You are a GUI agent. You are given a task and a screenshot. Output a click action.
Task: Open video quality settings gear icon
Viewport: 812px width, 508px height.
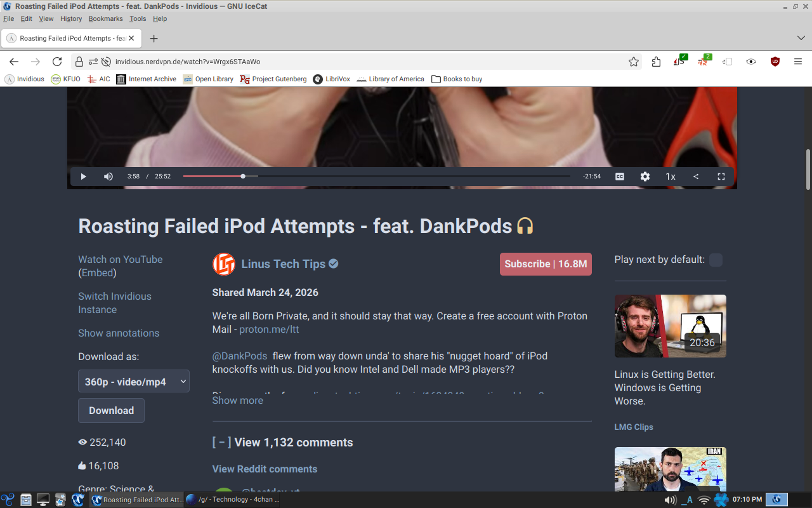coord(645,177)
